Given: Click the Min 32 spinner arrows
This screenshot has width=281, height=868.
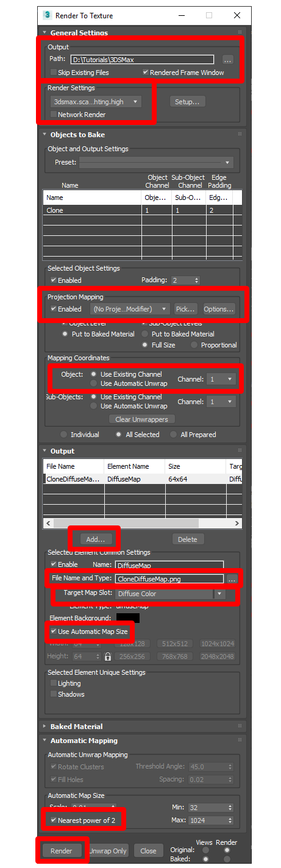Looking at the screenshot, I should click(x=230, y=807).
